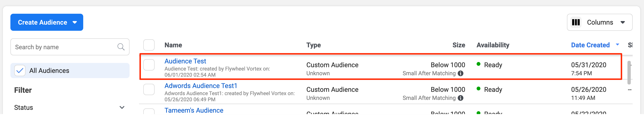644x115 pixels.
Task: Focus the Search by name field
Action: tap(65, 47)
